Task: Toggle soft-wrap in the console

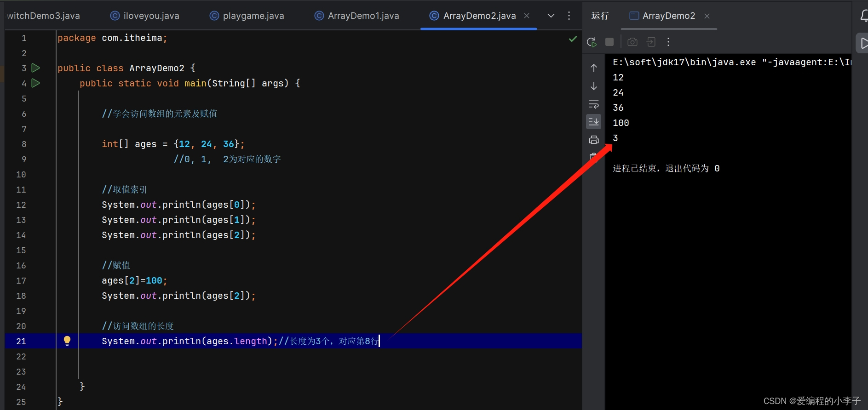Action: (594, 104)
